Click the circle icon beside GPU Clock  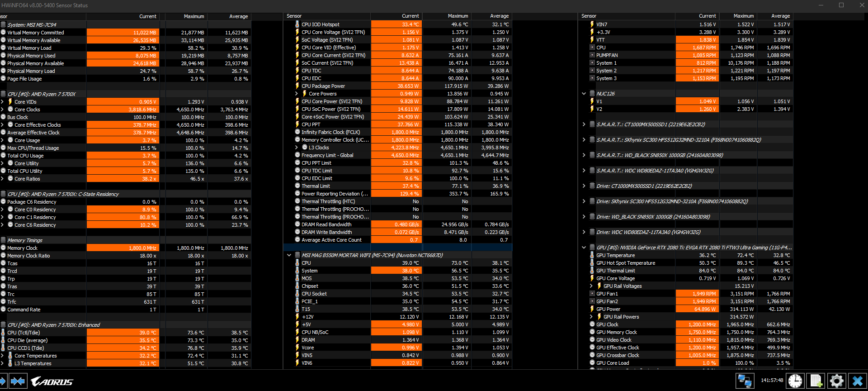click(592, 324)
